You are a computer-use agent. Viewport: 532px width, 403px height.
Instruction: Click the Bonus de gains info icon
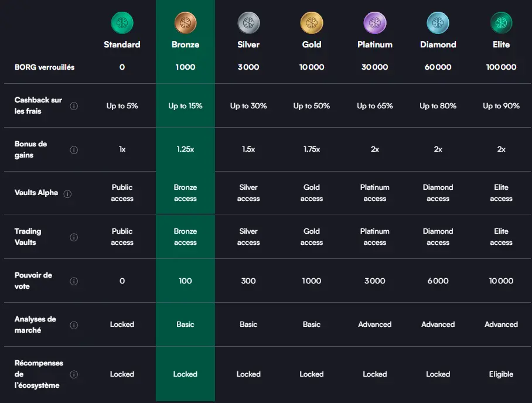74,150
